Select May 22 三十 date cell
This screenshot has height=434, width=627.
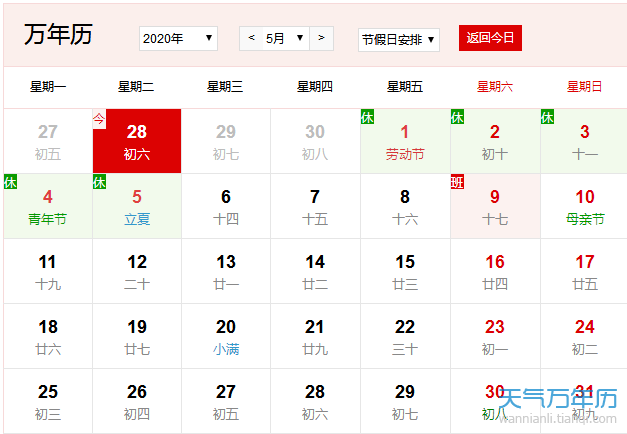click(405, 336)
